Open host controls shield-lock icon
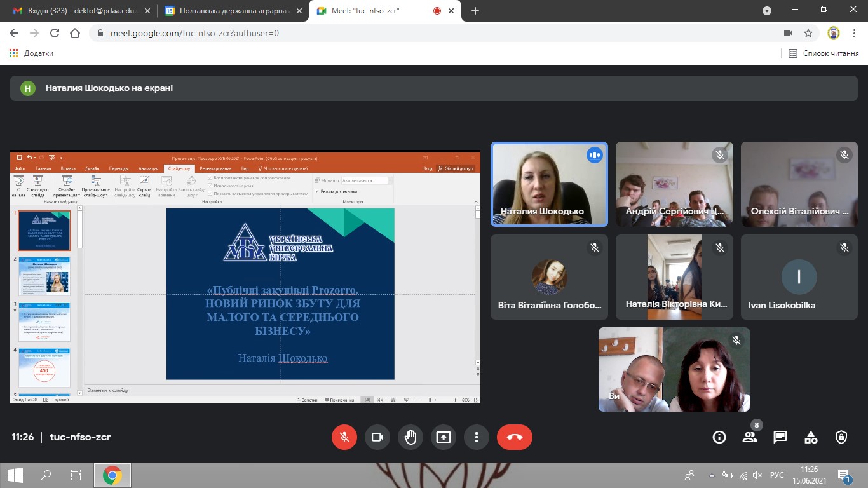The image size is (868, 488). [841, 437]
